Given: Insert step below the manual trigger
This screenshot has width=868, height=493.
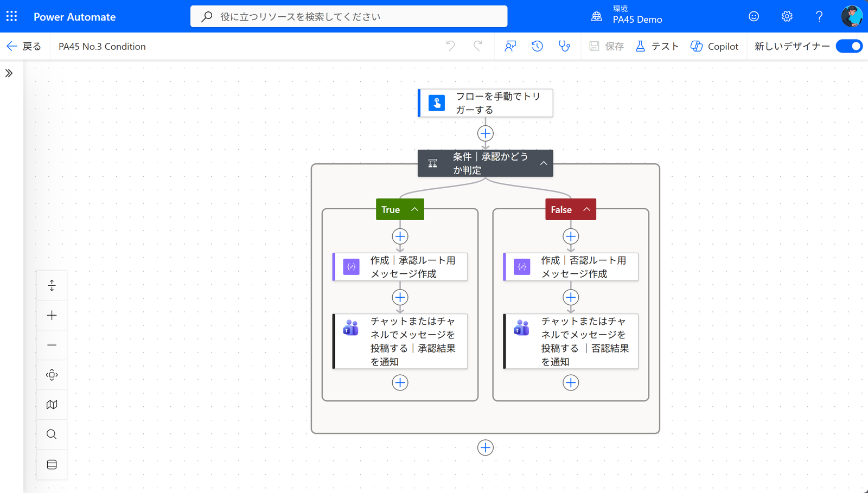Looking at the screenshot, I should (486, 133).
